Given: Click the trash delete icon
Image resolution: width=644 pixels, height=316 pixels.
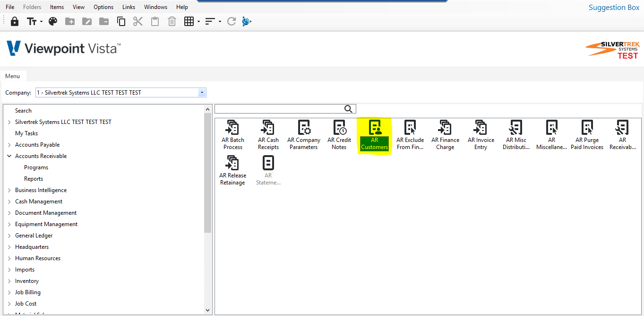Looking at the screenshot, I should coord(172,21).
